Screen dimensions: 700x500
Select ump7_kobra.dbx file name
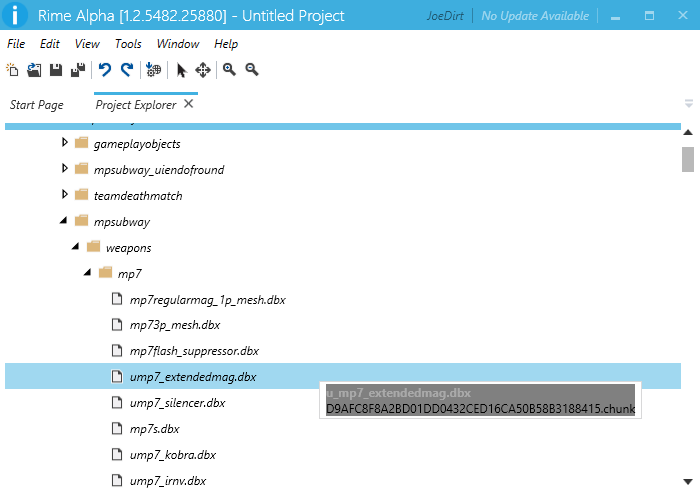[173, 455]
